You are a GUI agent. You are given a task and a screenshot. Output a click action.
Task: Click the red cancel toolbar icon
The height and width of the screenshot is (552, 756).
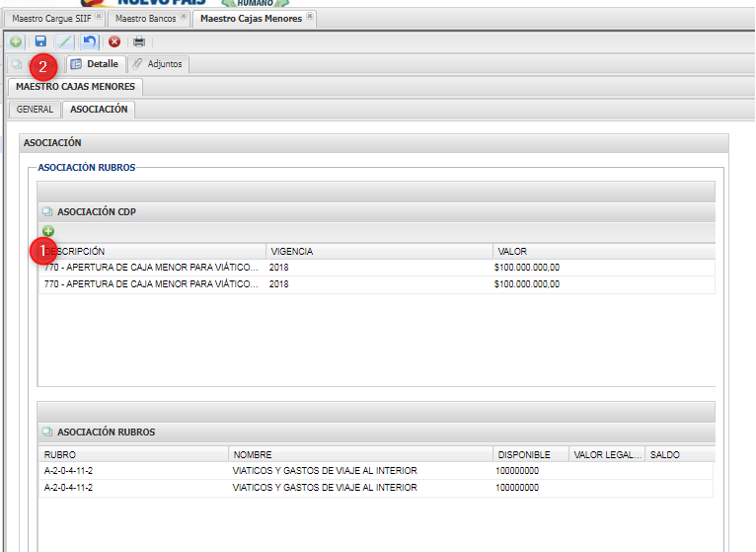[x=114, y=41]
